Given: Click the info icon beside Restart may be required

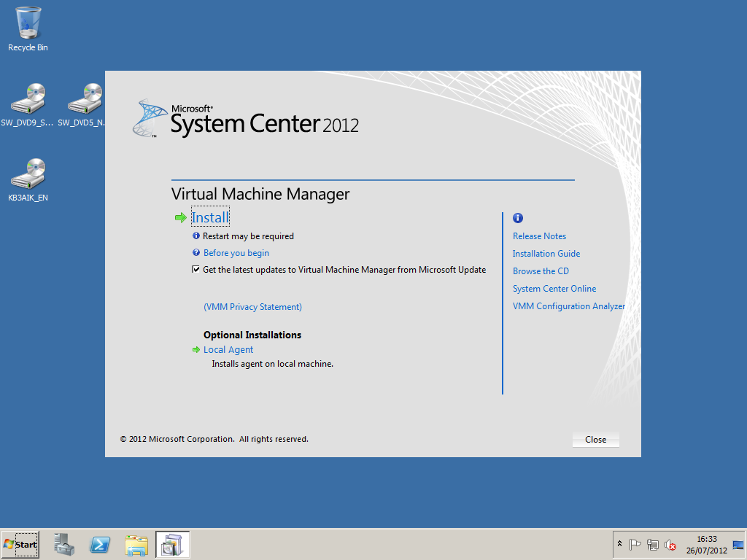Looking at the screenshot, I should [x=196, y=236].
